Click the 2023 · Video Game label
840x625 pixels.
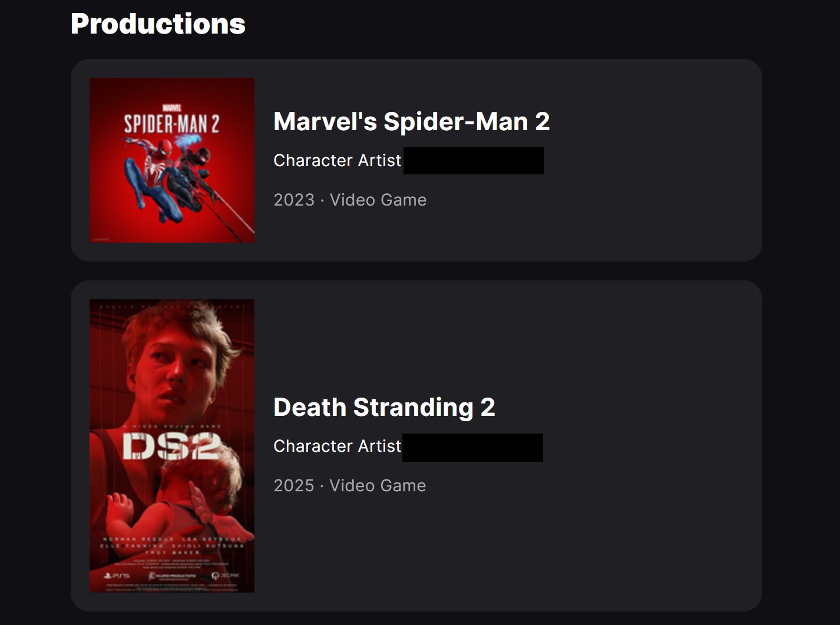350,200
